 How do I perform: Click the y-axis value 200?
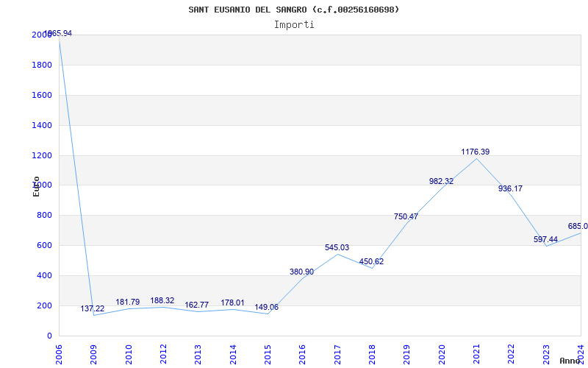point(44,305)
